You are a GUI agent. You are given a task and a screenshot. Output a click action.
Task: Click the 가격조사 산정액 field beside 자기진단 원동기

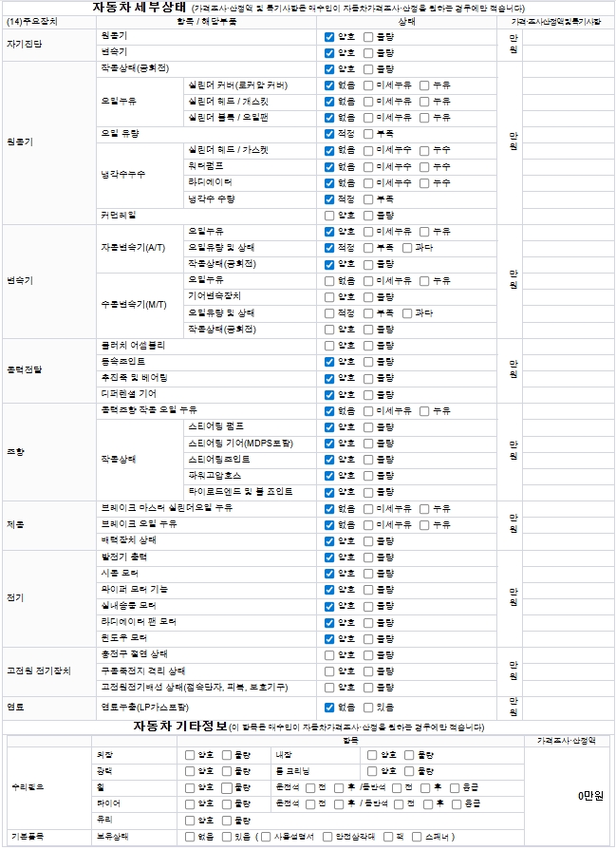click(569, 37)
